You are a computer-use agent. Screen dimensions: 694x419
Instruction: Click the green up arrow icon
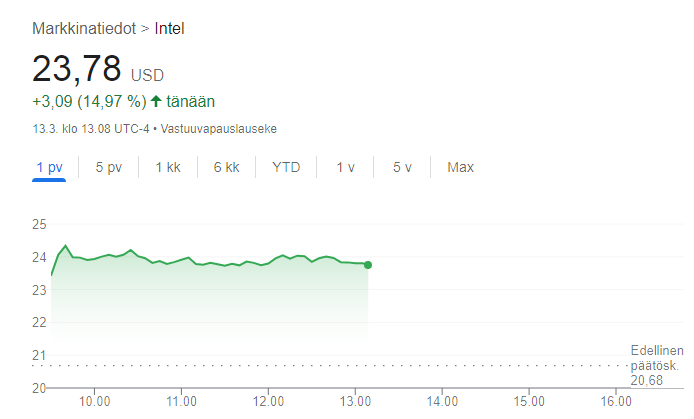[x=156, y=101]
